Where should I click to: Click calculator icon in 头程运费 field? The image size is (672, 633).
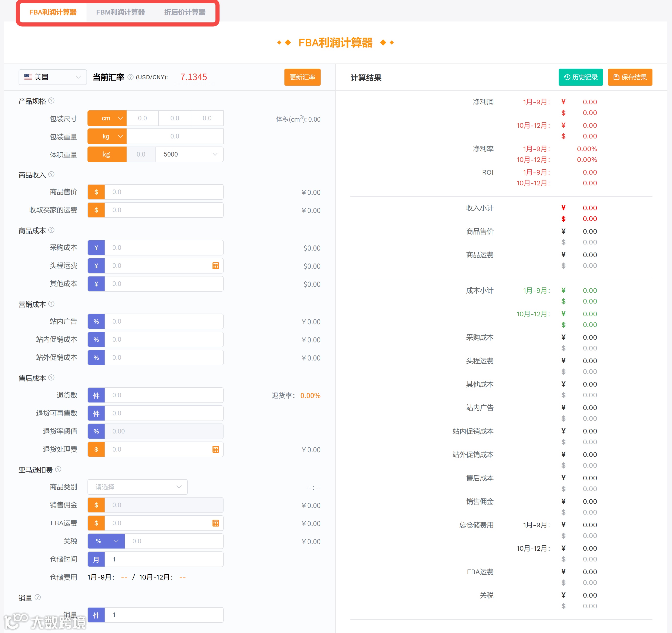pos(215,266)
